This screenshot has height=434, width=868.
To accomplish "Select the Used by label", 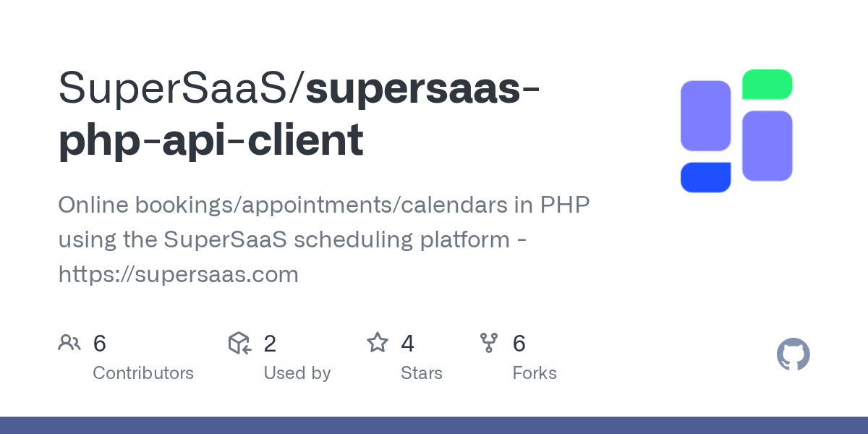I will click(297, 373).
